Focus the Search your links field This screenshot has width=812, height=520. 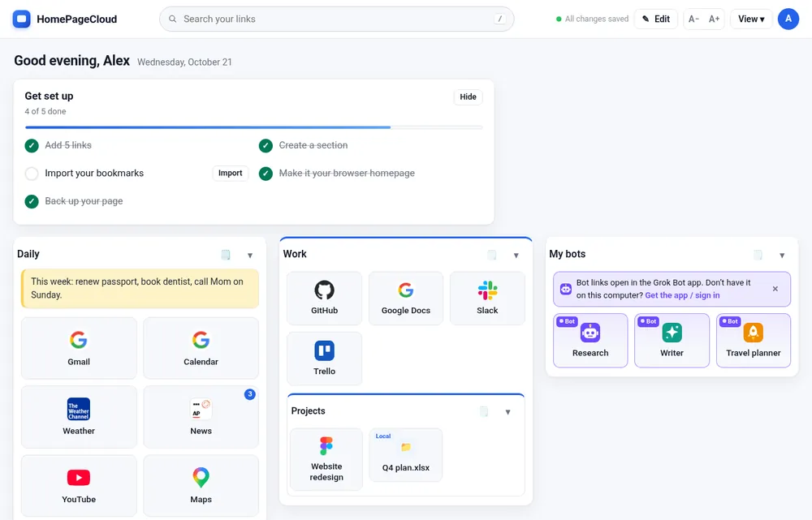pos(337,19)
